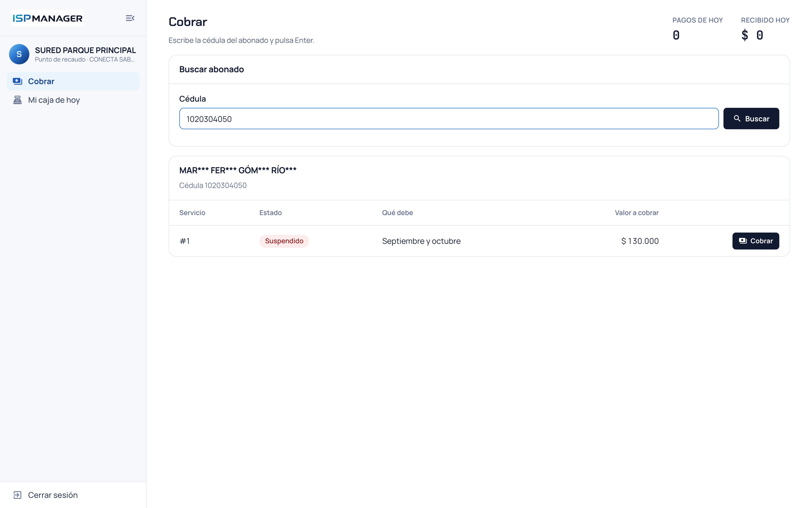This screenshot has height=508, width=812.
Task: Click the PAGOS DE HOY counter
Action: click(697, 28)
